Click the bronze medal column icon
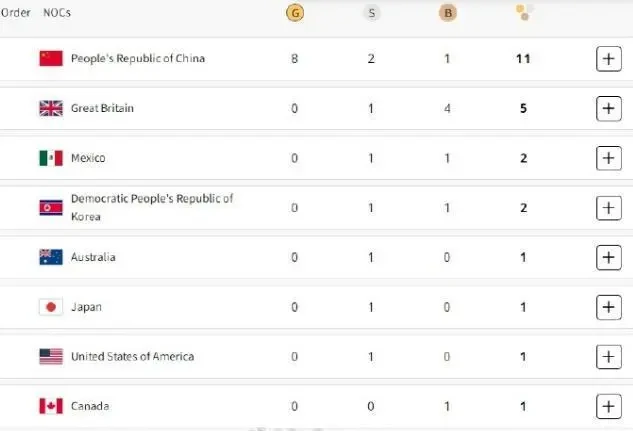The height and width of the screenshot is (431, 633). [x=448, y=13]
